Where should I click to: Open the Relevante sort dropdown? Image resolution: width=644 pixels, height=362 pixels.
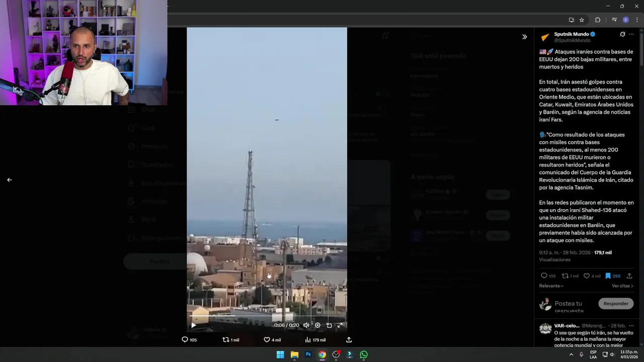[551, 286]
